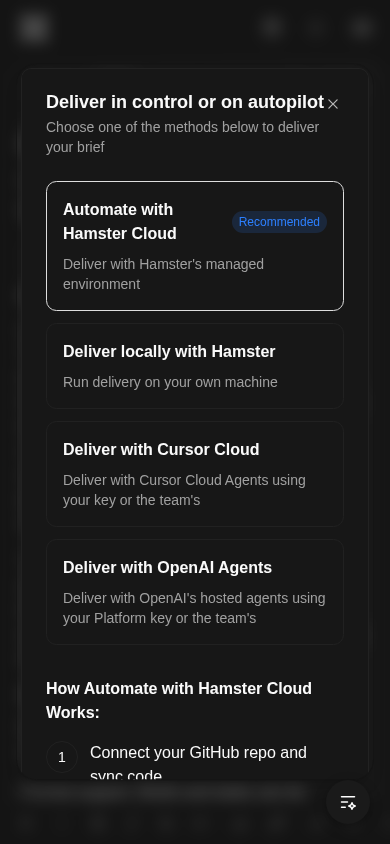The width and height of the screenshot is (390, 844).
Task: Click "Deliver in control or on autopilot" heading
Action: click(185, 102)
